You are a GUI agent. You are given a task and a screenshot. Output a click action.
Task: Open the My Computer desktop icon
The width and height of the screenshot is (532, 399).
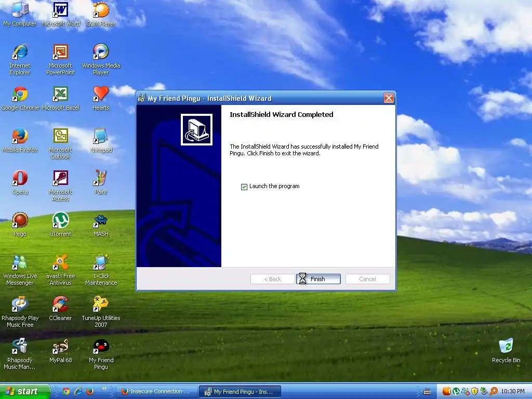point(20,14)
